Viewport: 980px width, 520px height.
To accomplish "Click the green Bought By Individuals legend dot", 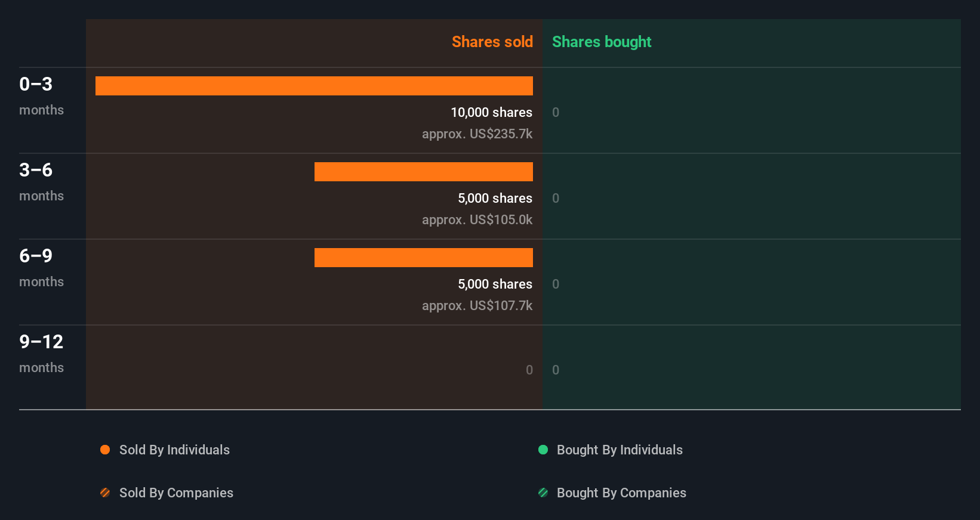I will [x=543, y=450].
